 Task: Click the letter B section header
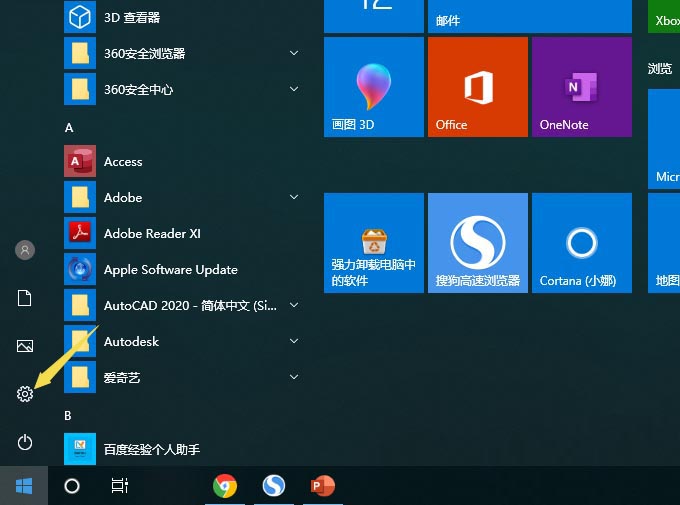[x=68, y=416]
